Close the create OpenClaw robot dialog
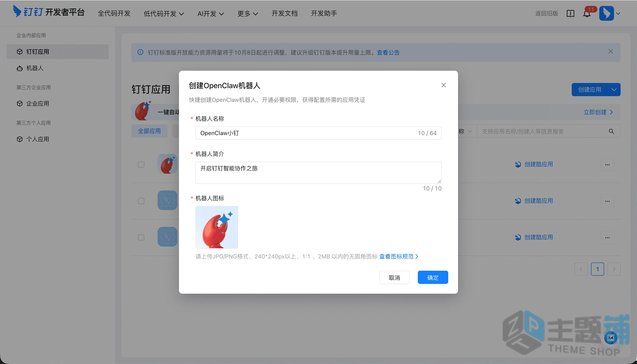637x364 pixels. pos(443,85)
